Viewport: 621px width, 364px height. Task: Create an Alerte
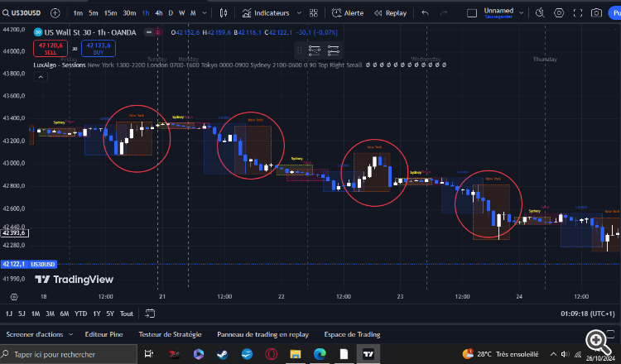[x=348, y=13]
